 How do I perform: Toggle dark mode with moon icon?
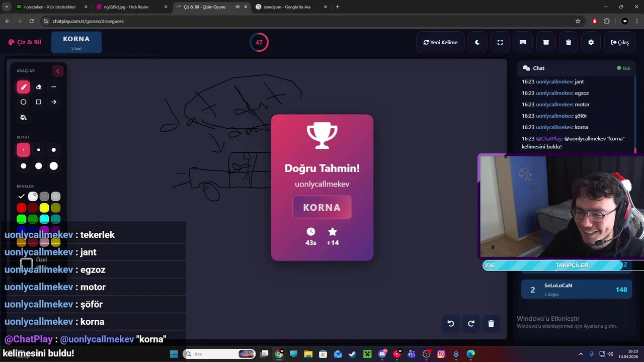(x=477, y=42)
